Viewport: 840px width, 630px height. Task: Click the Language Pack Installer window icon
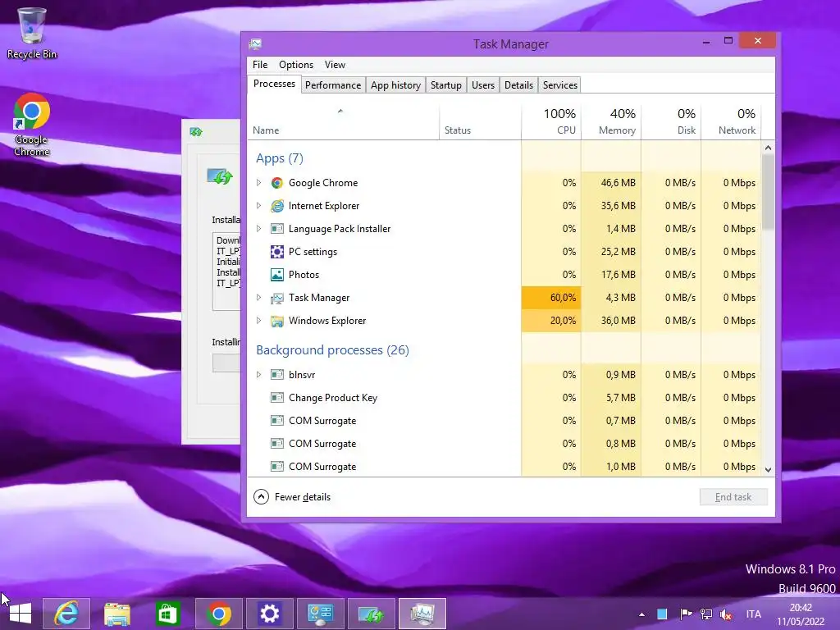tap(195, 132)
